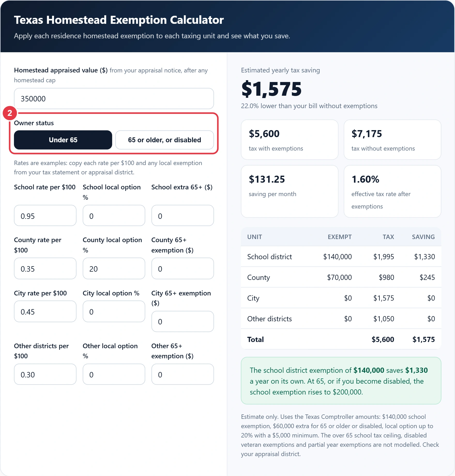455x476 pixels.
Task: Click the $5,600 tax with exemptions card
Action: click(x=290, y=140)
